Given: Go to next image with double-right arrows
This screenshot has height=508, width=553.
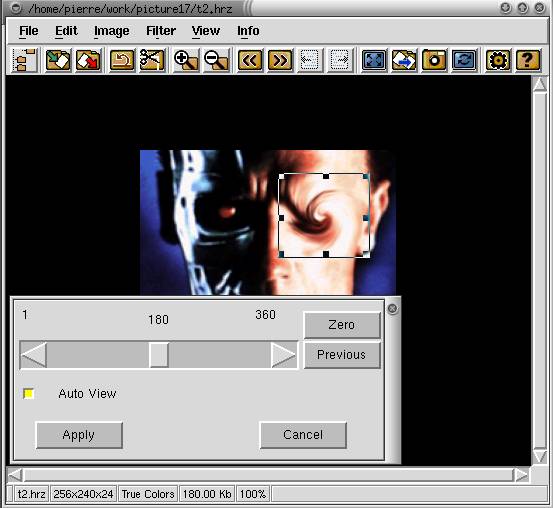Looking at the screenshot, I should [x=280, y=60].
